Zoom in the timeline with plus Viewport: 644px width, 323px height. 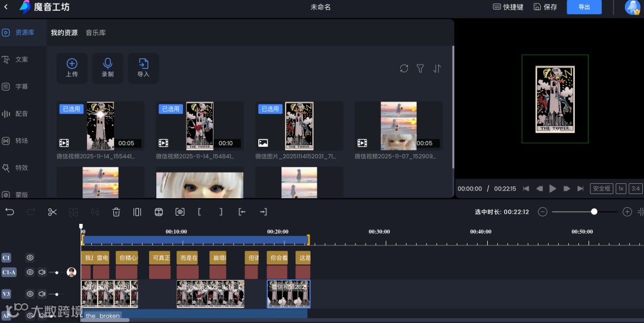tap(627, 212)
